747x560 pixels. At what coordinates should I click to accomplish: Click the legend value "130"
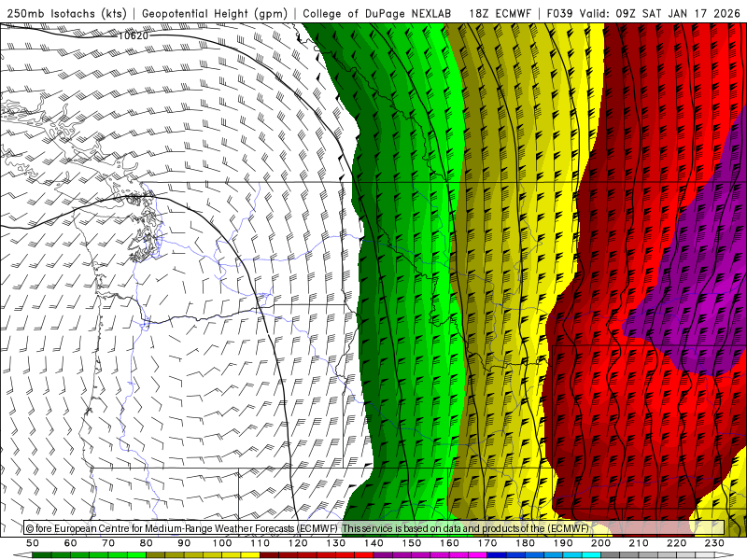pyautogui.click(x=336, y=543)
